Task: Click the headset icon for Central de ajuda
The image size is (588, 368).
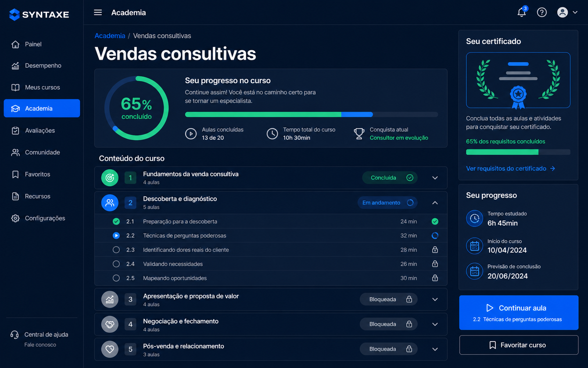Action: point(14,335)
